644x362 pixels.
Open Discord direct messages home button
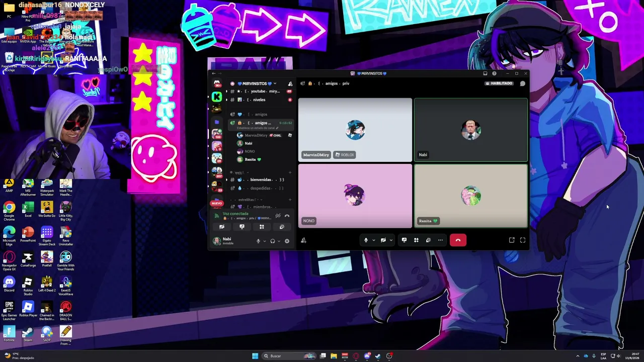(217, 83)
